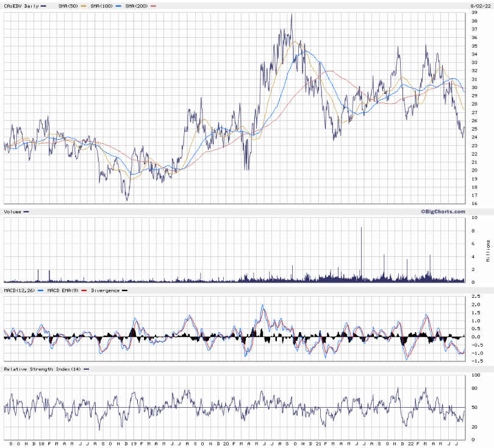Select the 21 year marker on time axis
The image size is (494, 448).
point(317,443)
